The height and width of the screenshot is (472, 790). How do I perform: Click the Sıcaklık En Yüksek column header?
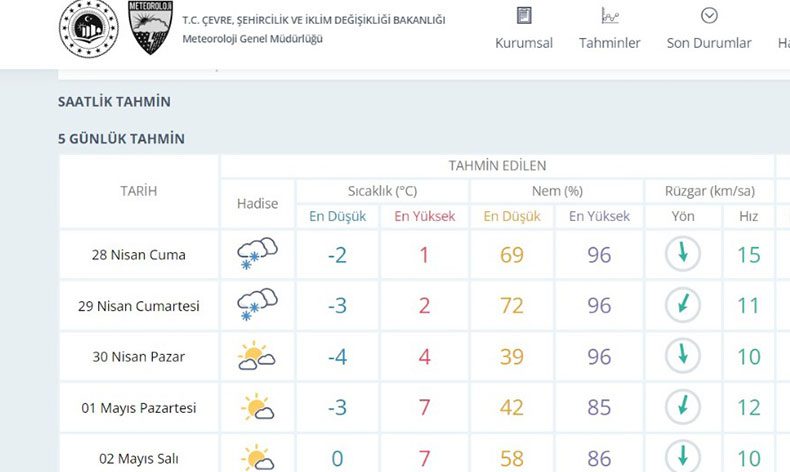425,216
